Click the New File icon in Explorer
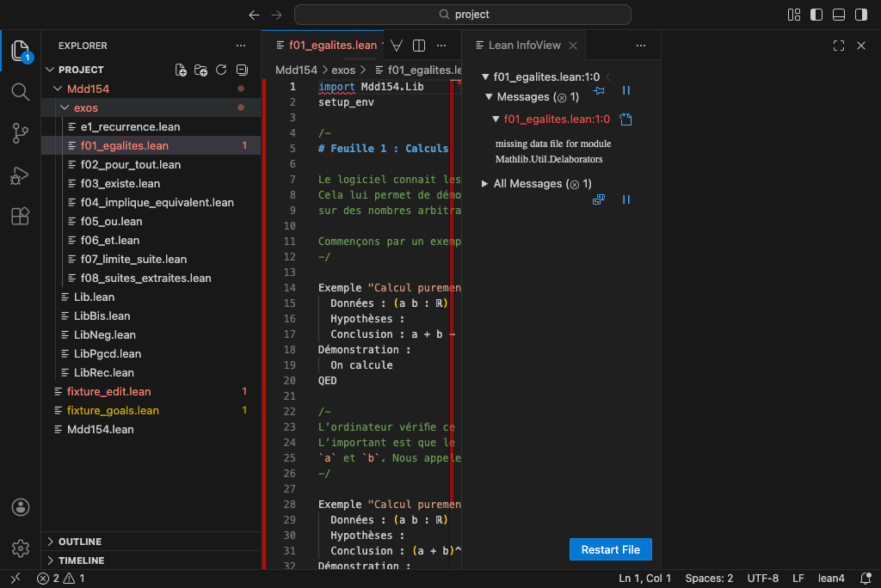 click(x=181, y=70)
